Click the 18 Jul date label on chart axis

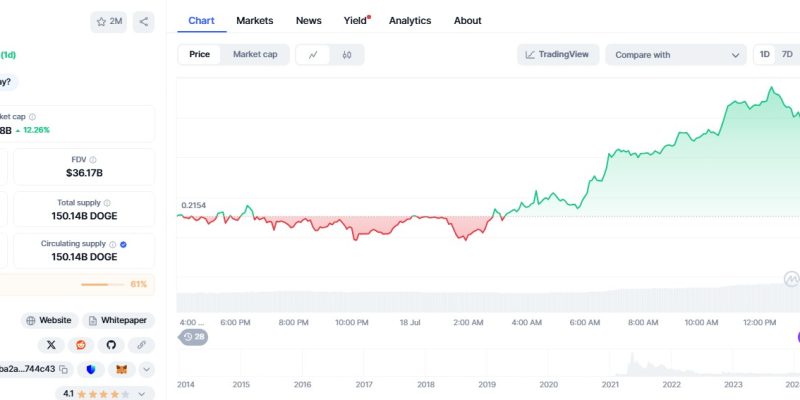click(410, 322)
